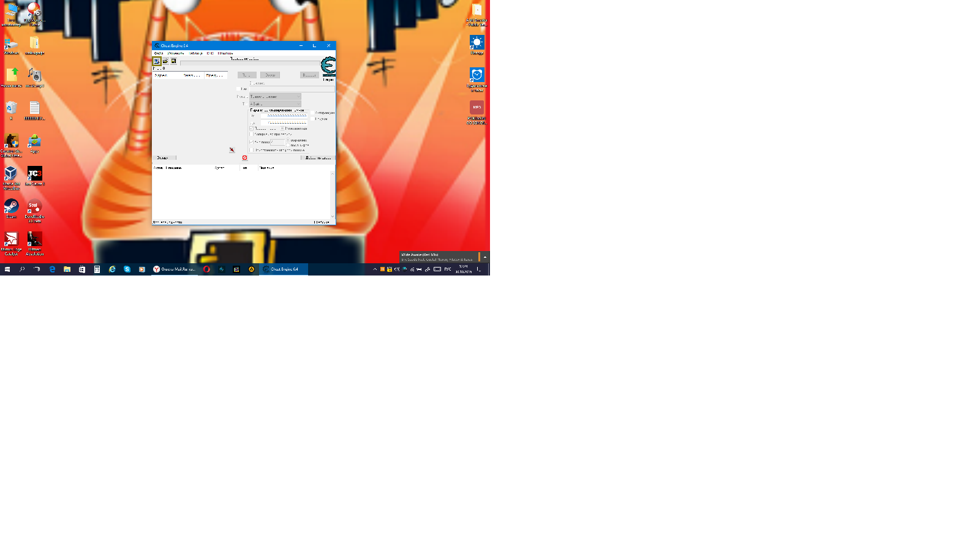
Task: Select the last digits radio button
Action: click(x=288, y=145)
